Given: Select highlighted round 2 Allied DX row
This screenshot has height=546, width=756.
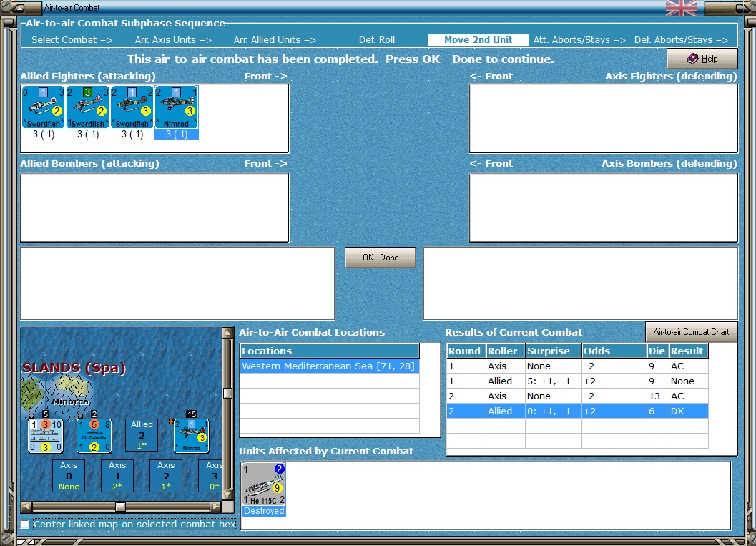Looking at the screenshot, I should 577,411.
